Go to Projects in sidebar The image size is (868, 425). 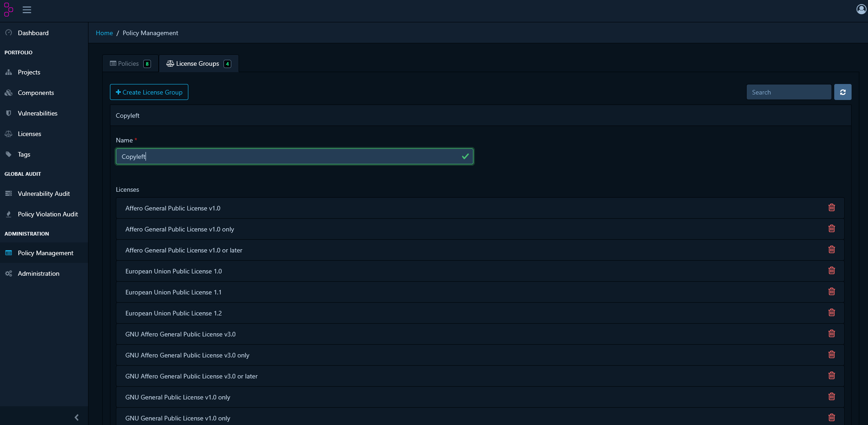(44, 72)
